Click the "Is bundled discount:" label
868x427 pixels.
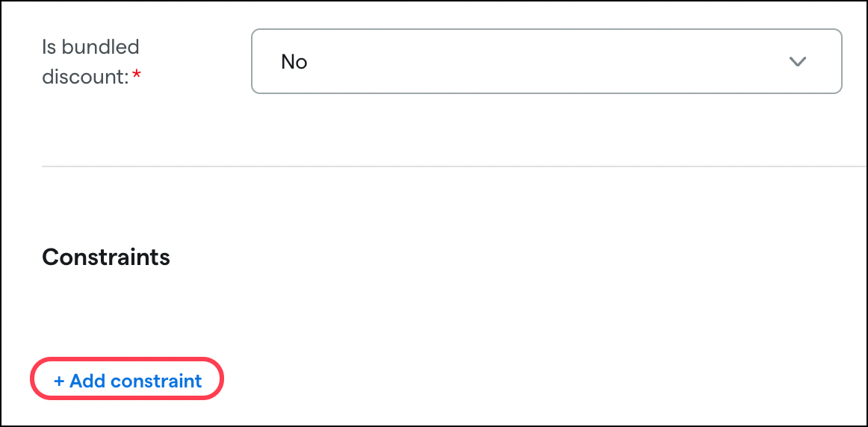(90, 61)
